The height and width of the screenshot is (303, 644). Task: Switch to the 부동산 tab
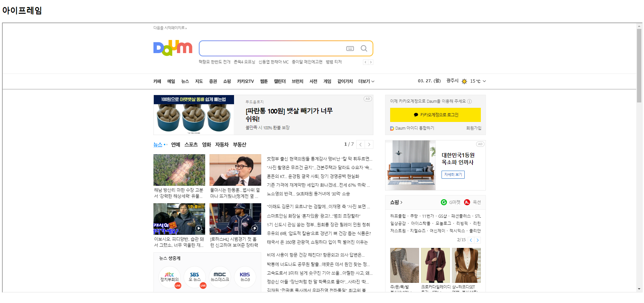(x=240, y=145)
